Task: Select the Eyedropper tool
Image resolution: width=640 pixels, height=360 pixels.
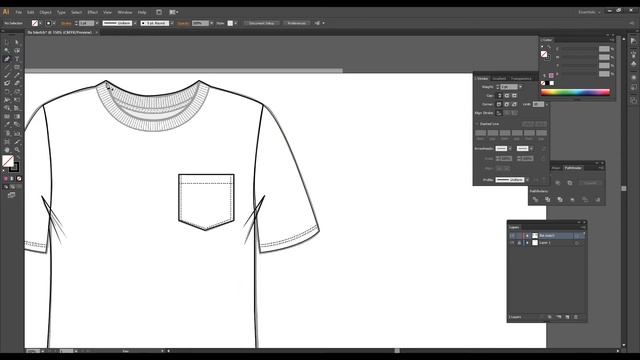Action: click(7, 124)
